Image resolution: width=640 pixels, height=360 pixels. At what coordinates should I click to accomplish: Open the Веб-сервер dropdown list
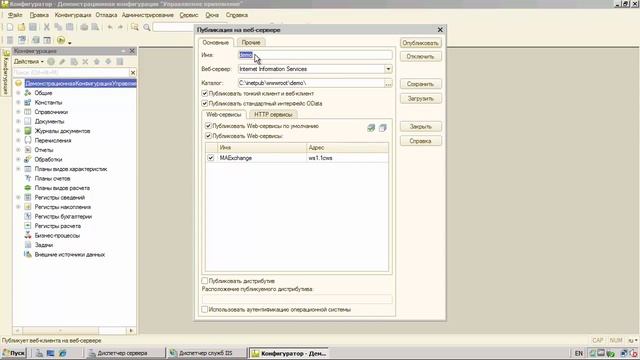(388, 69)
